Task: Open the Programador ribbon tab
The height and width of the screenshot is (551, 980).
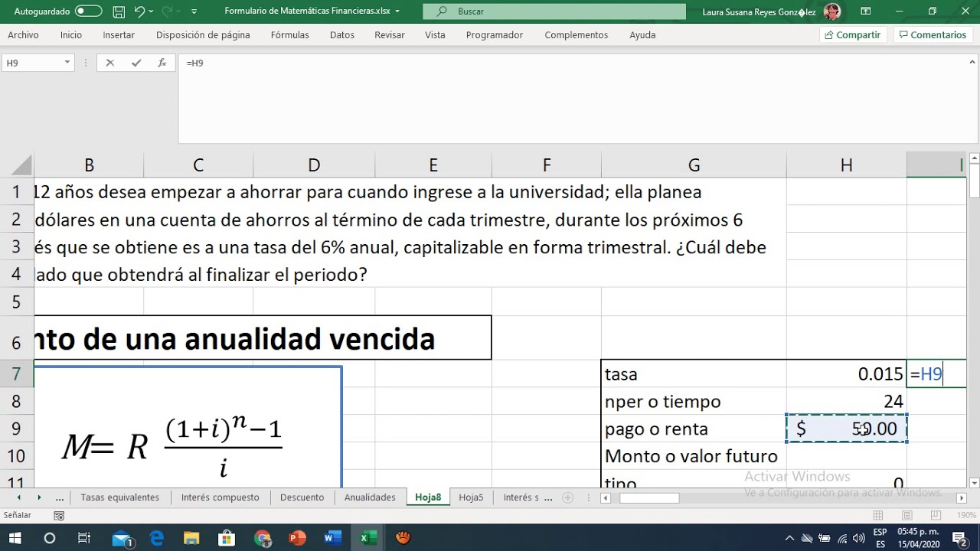Action: coord(495,35)
